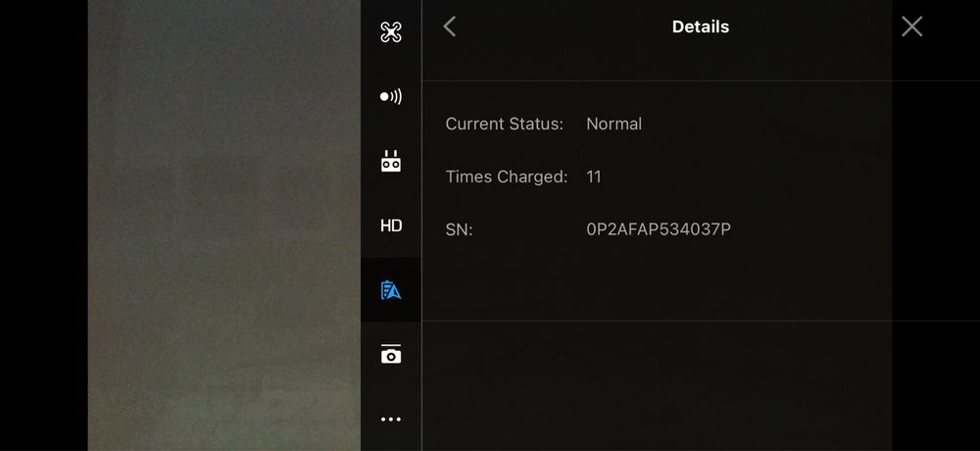Close the Details settings panel
Image resolution: width=980 pixels, height=451 pixels.
coord(911,26)
